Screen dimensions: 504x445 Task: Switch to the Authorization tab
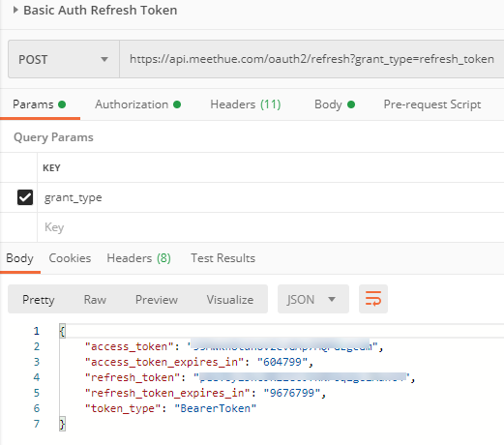137,104
